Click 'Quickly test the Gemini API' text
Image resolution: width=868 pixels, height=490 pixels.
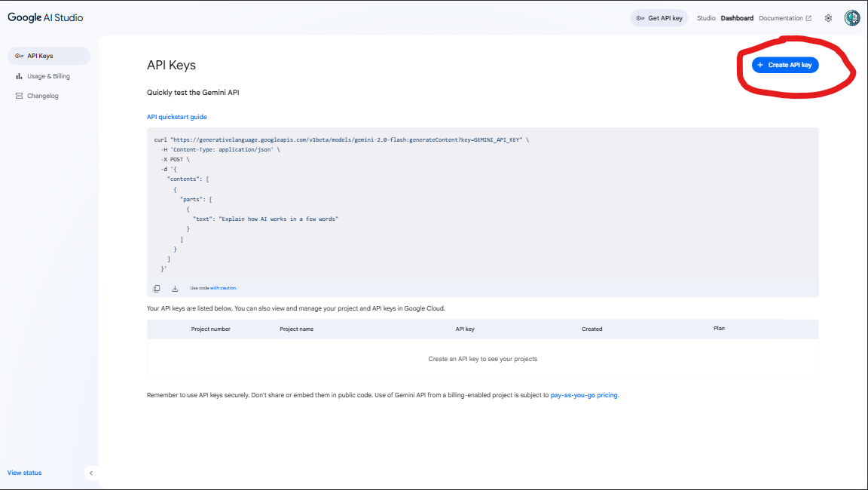pyautogui.click(x=193, y=93)
